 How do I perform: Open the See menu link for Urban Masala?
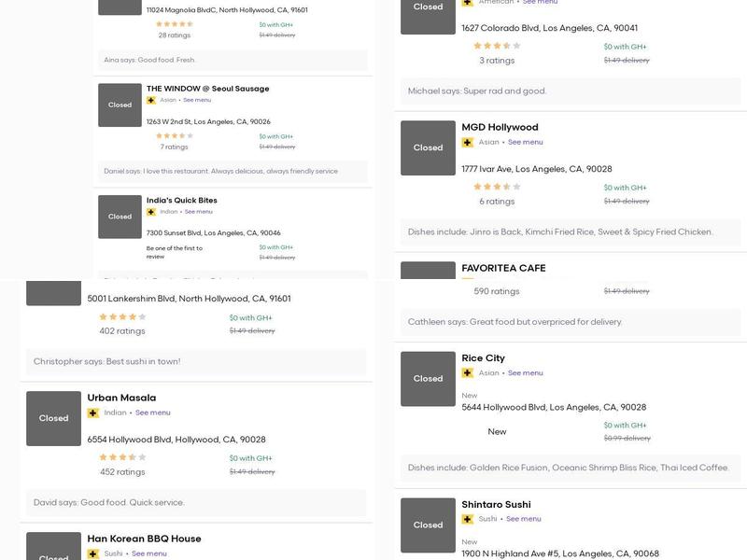[x=153, y=413]
